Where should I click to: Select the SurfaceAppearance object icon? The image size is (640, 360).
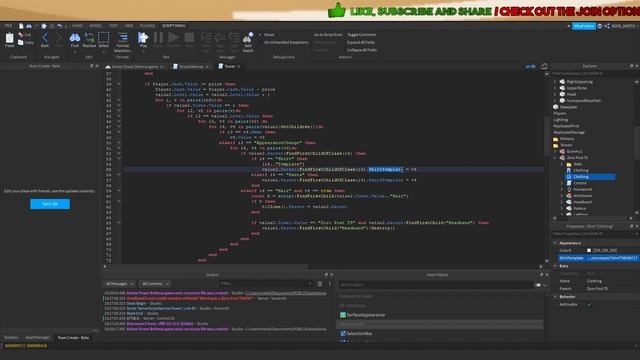tap(343, 315)
